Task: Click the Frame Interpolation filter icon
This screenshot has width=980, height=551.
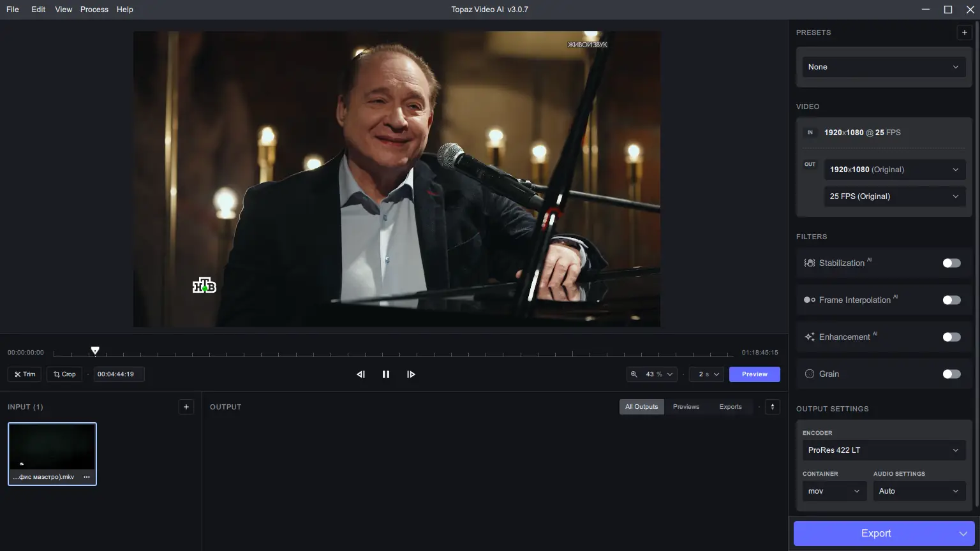Action: click(x=809, y=300)
